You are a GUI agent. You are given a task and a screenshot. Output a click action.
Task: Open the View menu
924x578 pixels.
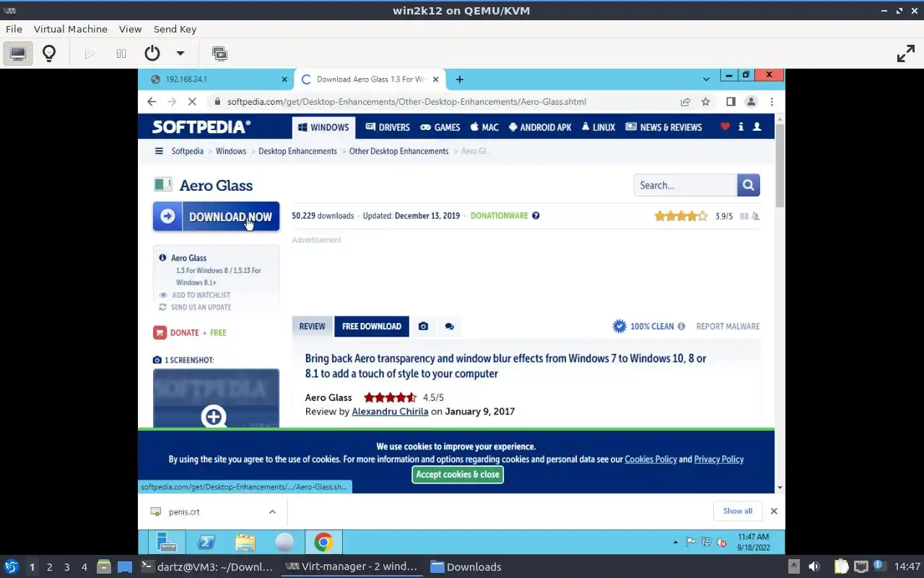[131, 29]
